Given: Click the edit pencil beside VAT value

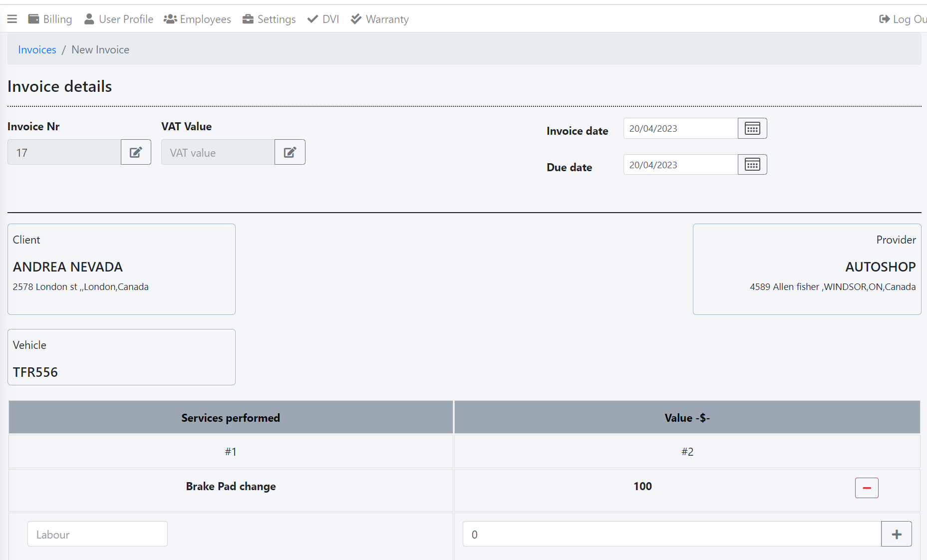Looking at the screenshot, I should (290, 152).
